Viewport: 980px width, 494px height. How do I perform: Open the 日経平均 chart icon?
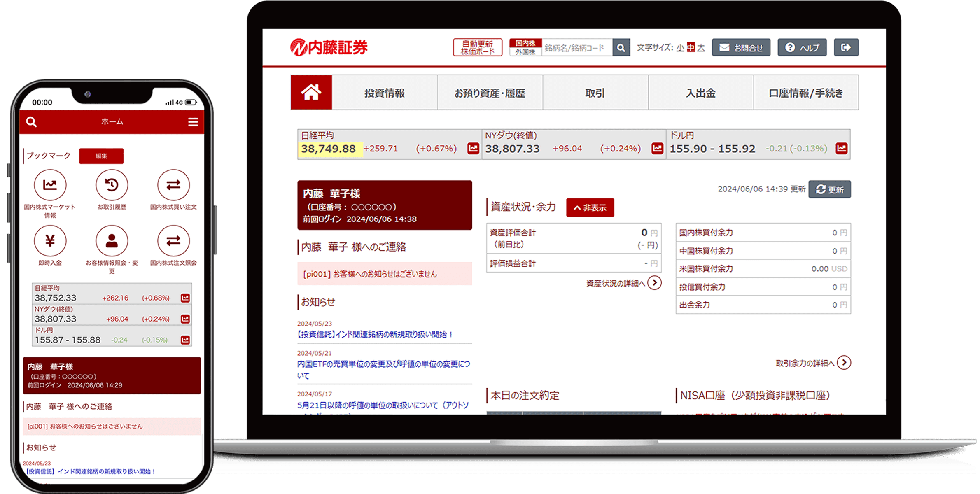point(473,149)
